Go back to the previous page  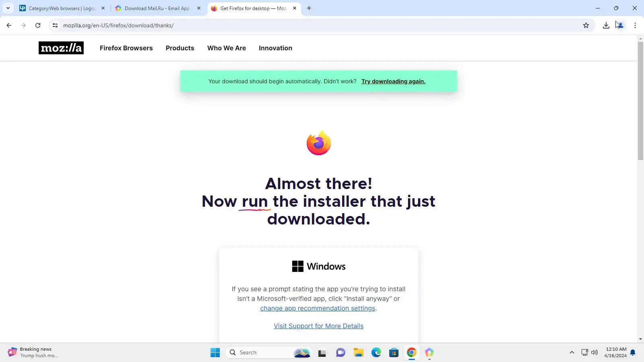[x=9, y=25]
